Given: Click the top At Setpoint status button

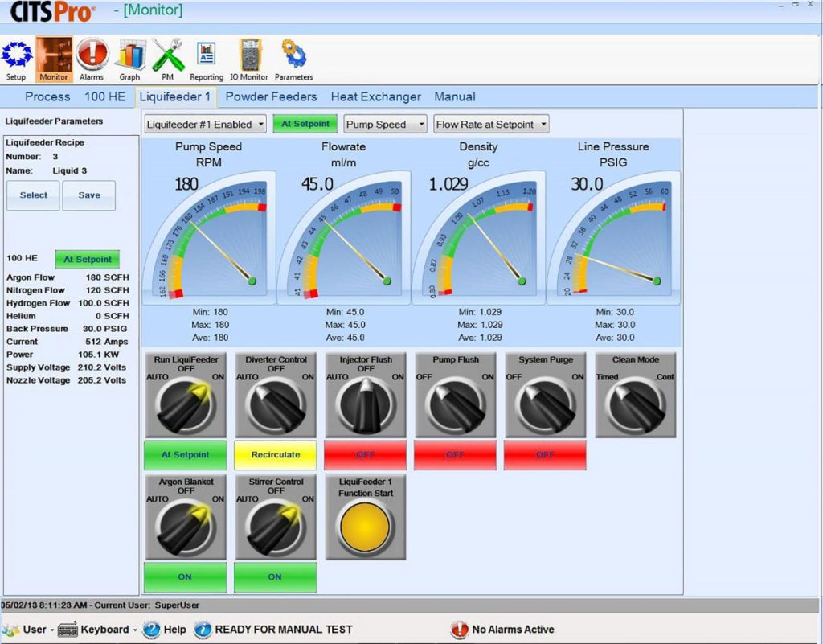Looking at the screenshot, I should (x=305, y=124).
